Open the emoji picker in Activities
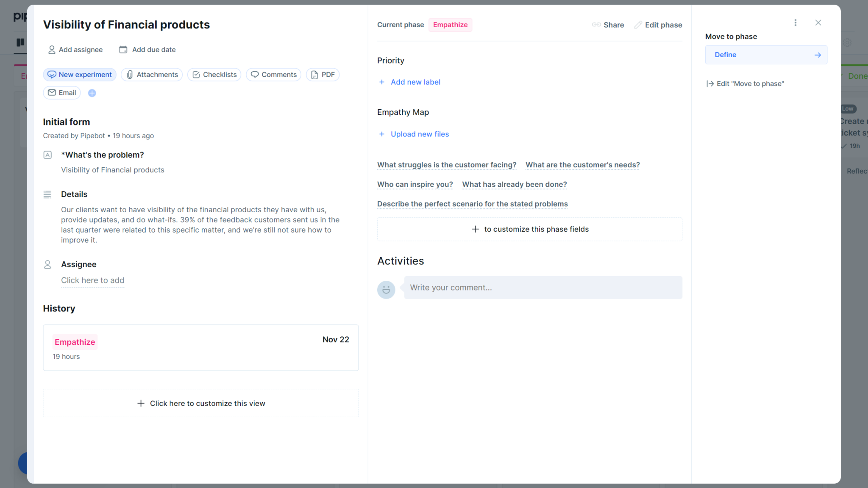The height and width of the screenshot is (488, 868). [386, 289]
